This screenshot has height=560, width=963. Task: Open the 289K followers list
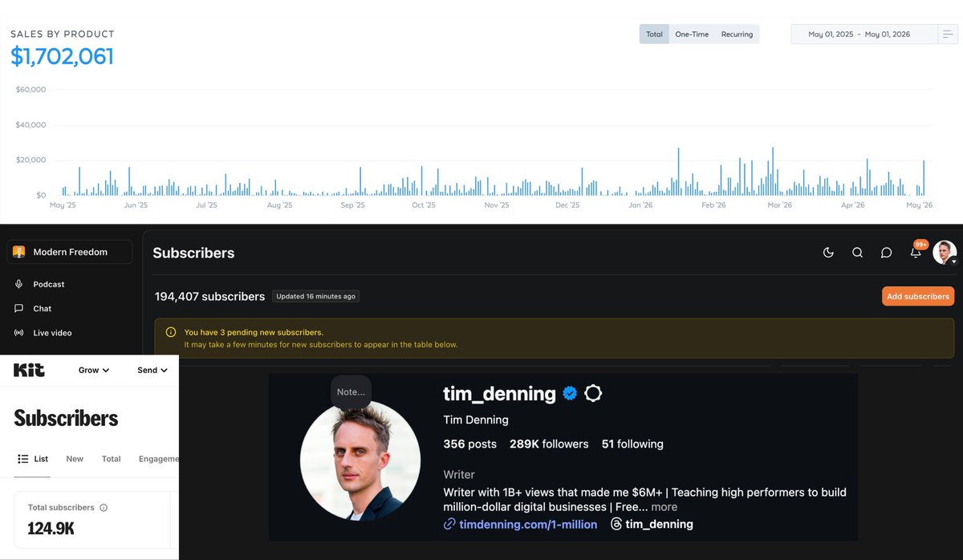coord(549,444)
